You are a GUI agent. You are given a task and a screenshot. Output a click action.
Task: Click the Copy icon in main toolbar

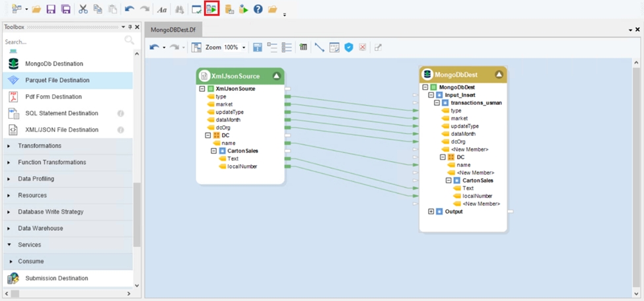97,9
